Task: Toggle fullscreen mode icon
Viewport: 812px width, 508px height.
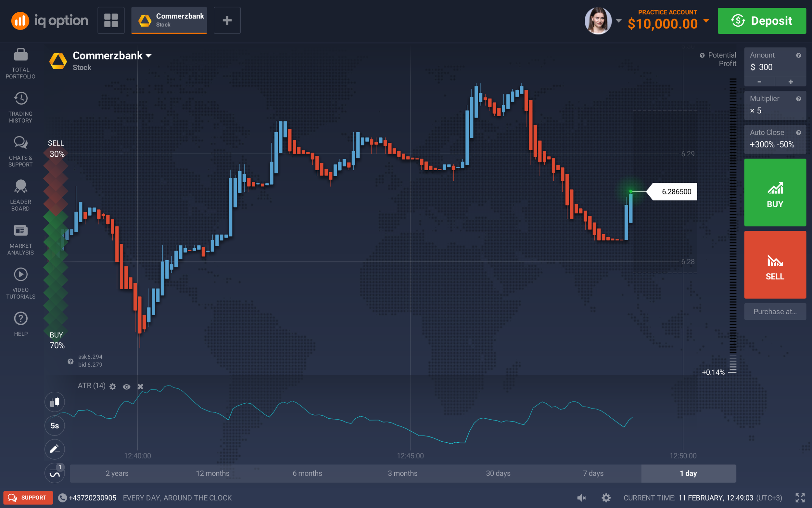Action: point(800,498)
